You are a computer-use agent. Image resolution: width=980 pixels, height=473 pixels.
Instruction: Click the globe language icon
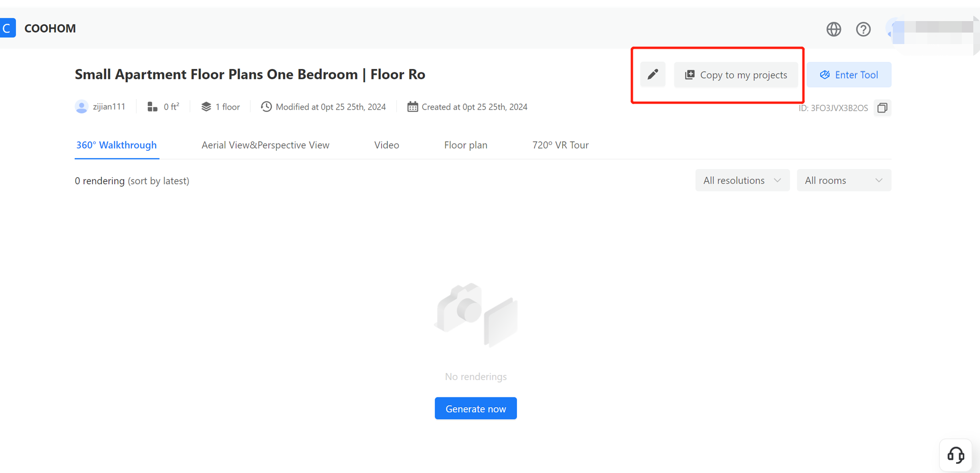834,29
